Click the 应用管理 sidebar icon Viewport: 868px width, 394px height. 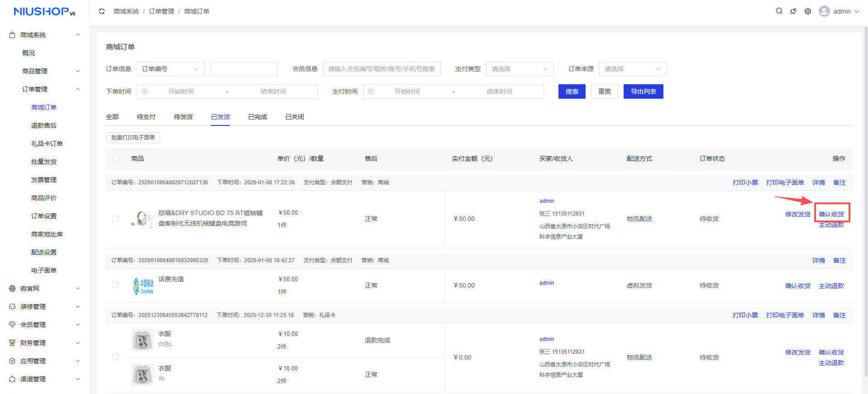pos(12,361)
